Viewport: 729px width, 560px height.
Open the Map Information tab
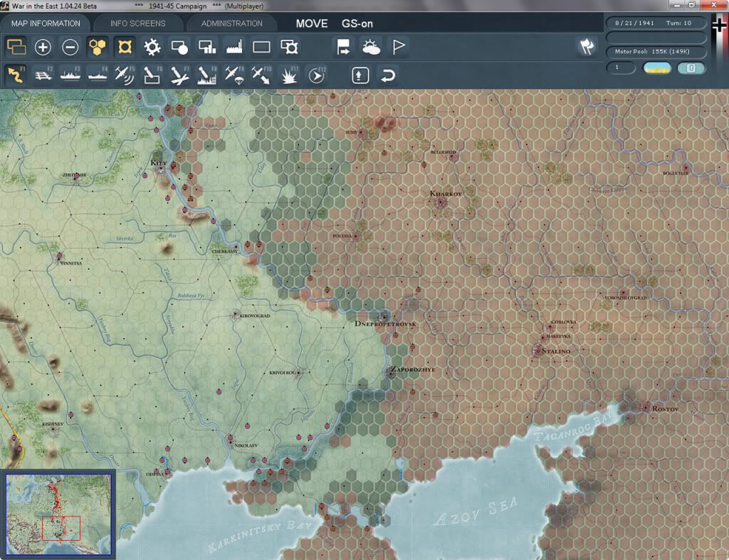[x=46, y=23]
